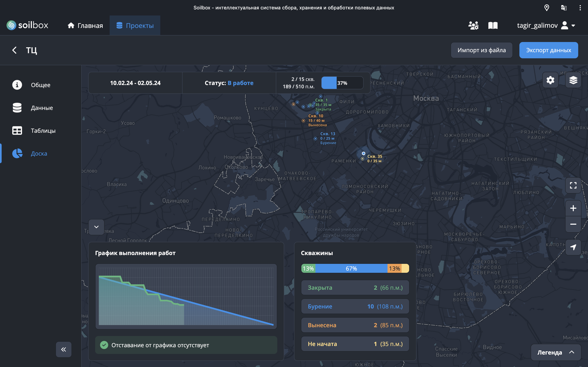Go back with the left arrow
The image size is (588, 367).
point(14,50)
